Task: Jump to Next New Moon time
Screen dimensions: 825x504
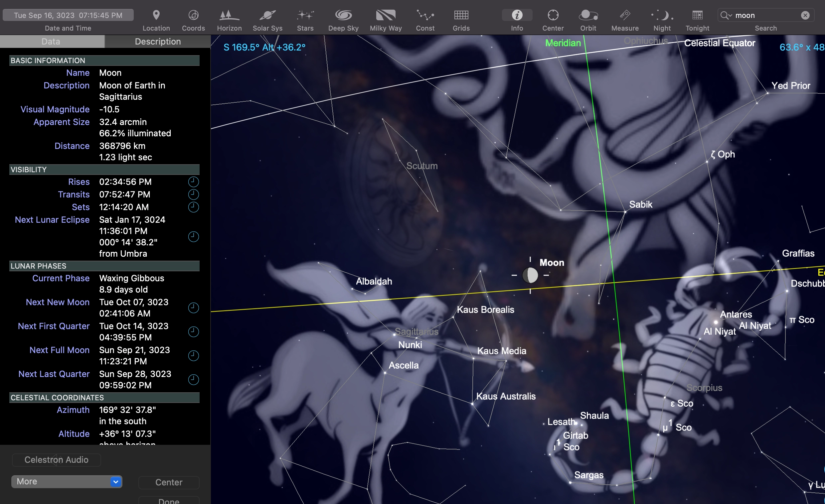Action: point(193,308)
